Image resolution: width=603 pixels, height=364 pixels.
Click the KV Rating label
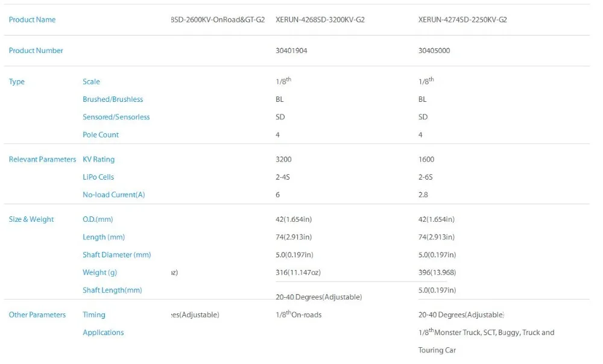(98, 159)
